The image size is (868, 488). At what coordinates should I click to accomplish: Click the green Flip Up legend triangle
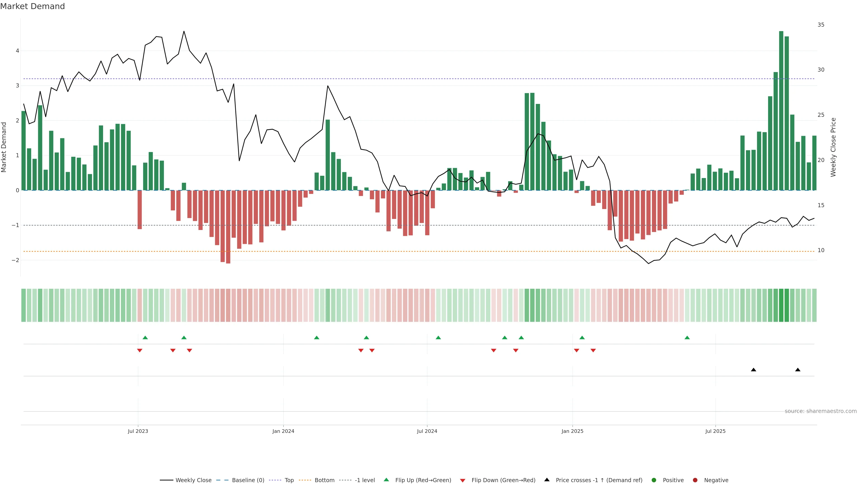(387, 480)
